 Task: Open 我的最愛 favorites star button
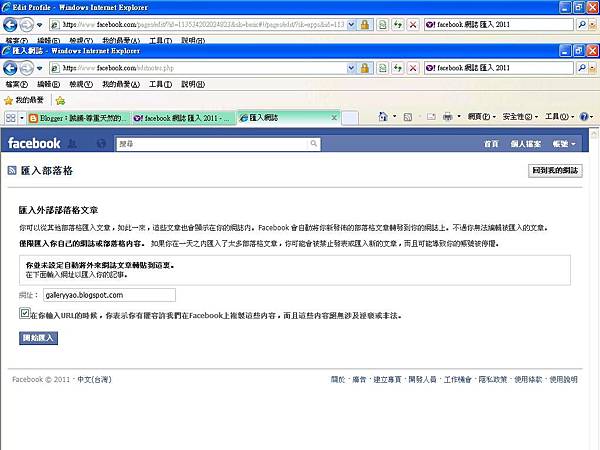point(24,100)
